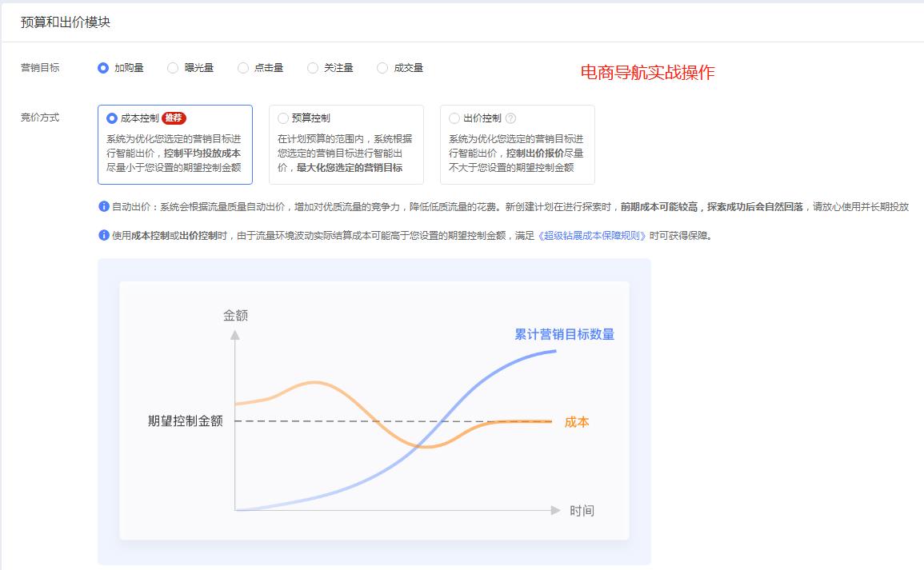
Task: Click the 累计营销目标数量 chart label
Action: tap(566, 335)
